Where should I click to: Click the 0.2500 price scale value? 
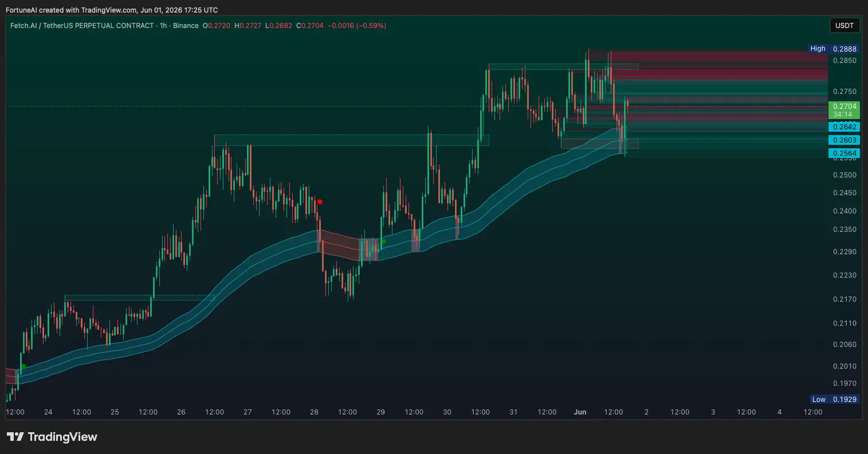coord(845,175)
